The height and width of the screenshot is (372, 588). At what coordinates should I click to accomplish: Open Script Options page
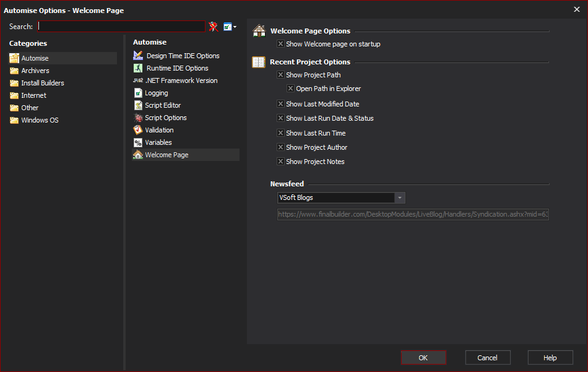click(166, 118)
